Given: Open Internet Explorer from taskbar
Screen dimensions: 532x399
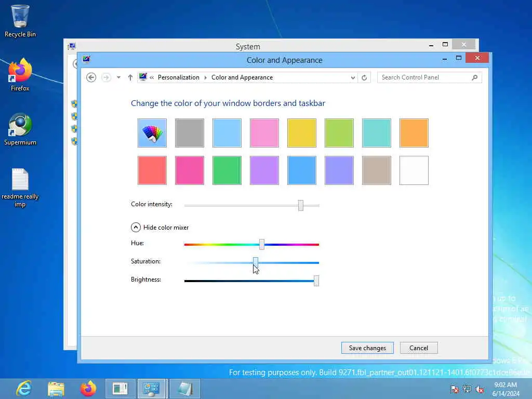Looking at the screenshot, I should click(24, 389).
